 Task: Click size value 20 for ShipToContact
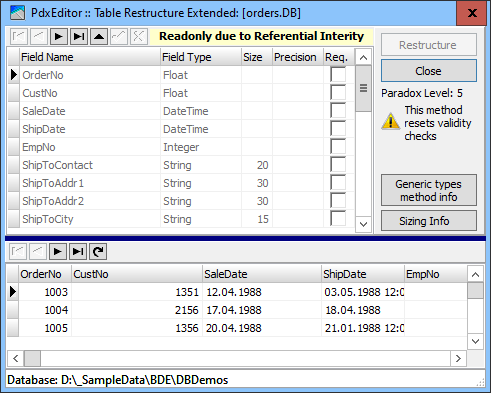click(x=257, y=165)
